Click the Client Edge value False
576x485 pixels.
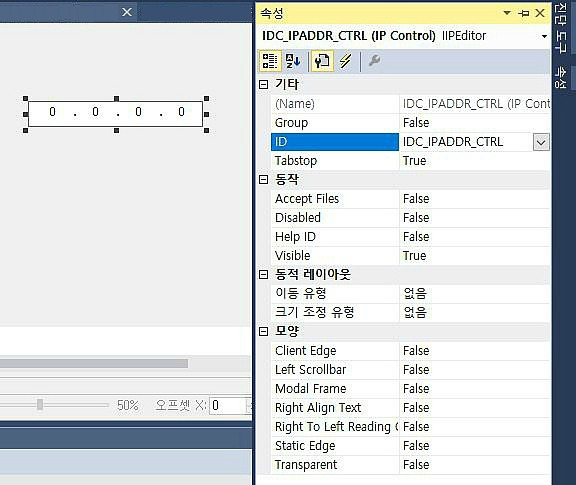click(475, 351)
